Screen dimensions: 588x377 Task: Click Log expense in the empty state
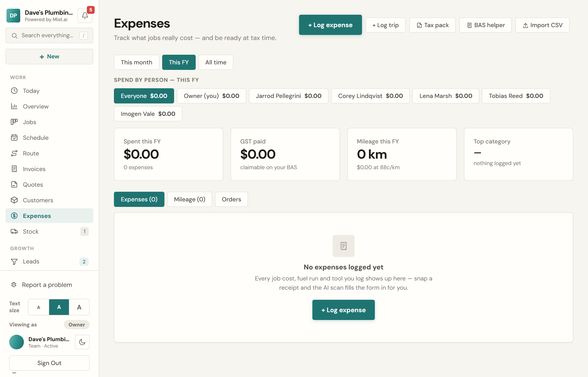click(x=343, y=310)
